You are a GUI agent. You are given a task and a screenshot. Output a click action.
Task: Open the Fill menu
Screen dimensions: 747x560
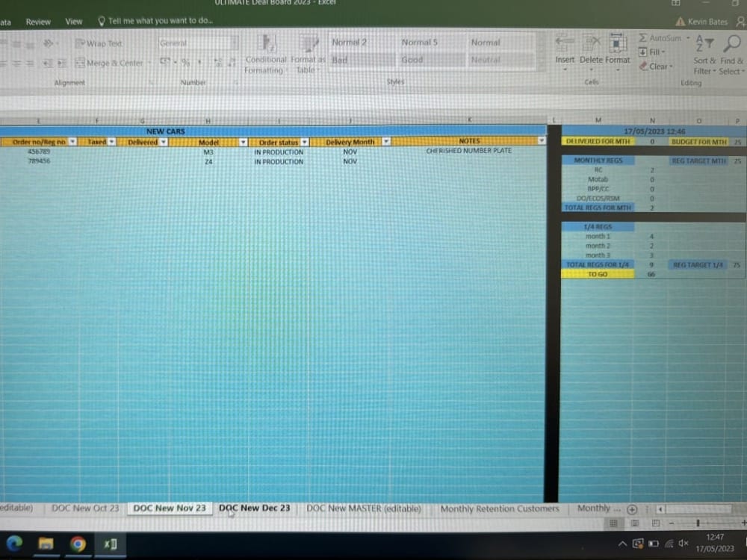651,52
